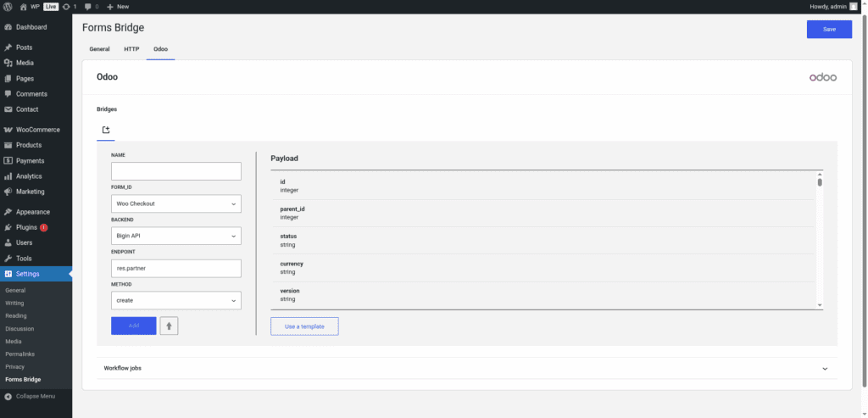Open the comments bubble in admin bar

click(x=88, y=7)
